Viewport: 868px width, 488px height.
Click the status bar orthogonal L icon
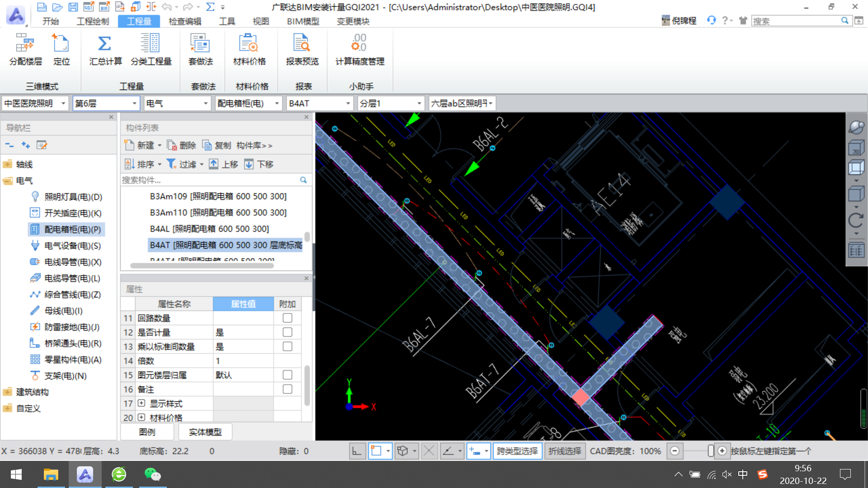coord(357,451)
